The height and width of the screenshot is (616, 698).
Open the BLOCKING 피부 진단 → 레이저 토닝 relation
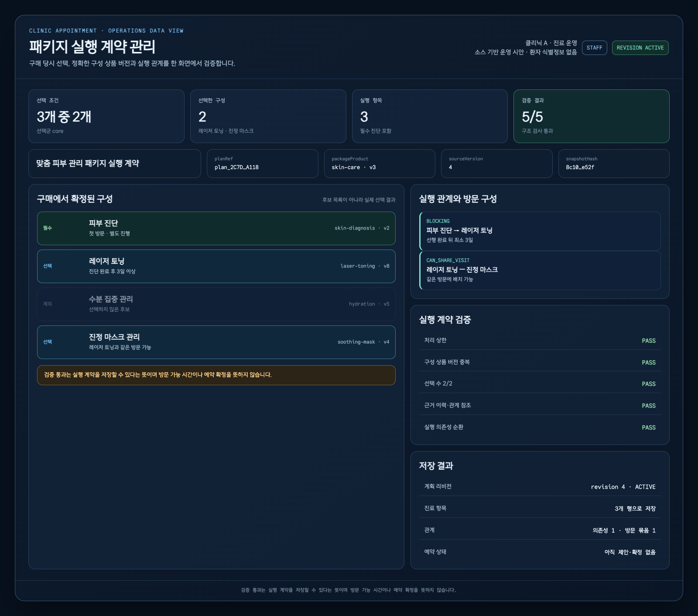click(540, 231)
